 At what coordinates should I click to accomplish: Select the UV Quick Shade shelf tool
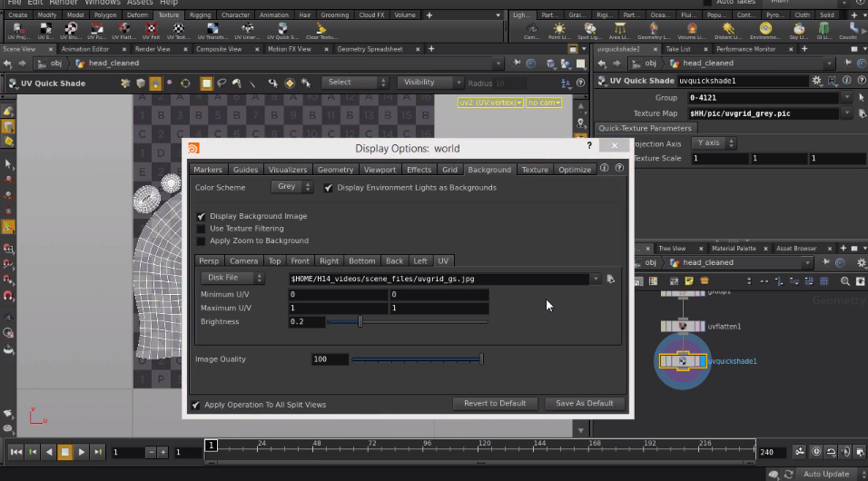click(282, 31)
